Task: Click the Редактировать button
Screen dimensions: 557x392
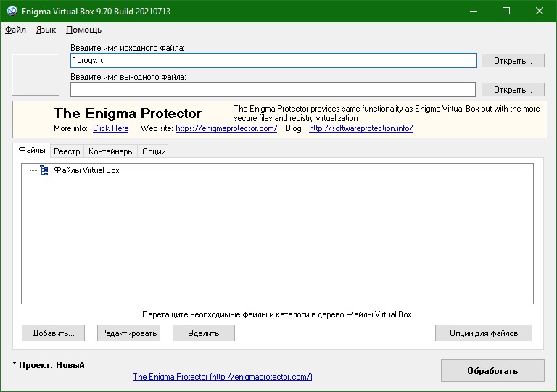Action: coord(128,333)
